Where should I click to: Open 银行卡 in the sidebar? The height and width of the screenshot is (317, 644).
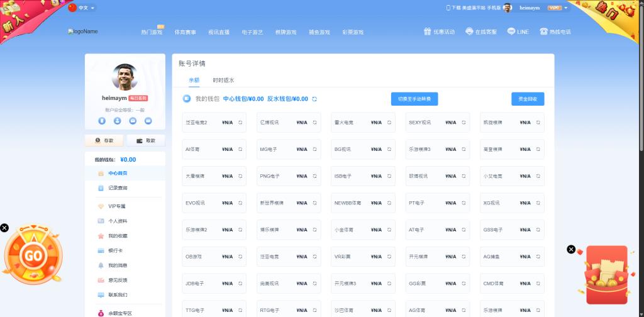point(117,250)
